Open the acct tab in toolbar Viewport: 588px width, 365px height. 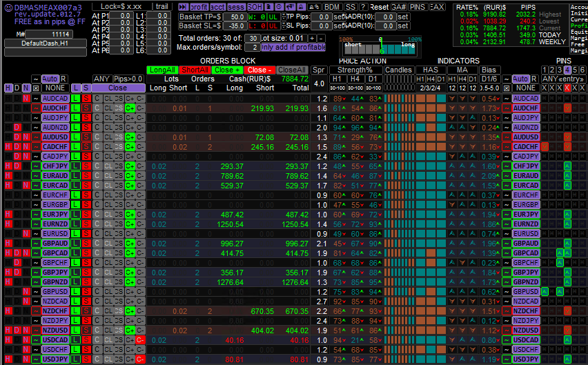coord(218,7)
